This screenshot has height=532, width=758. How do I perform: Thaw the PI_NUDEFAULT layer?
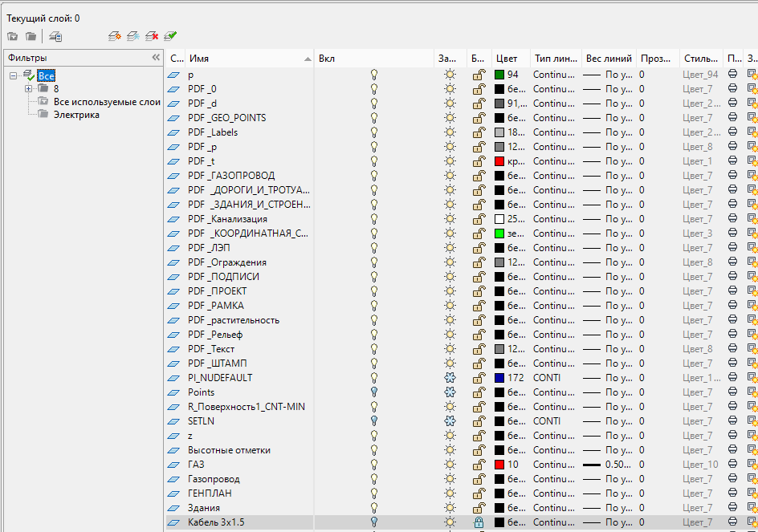(x=450, y=378)
